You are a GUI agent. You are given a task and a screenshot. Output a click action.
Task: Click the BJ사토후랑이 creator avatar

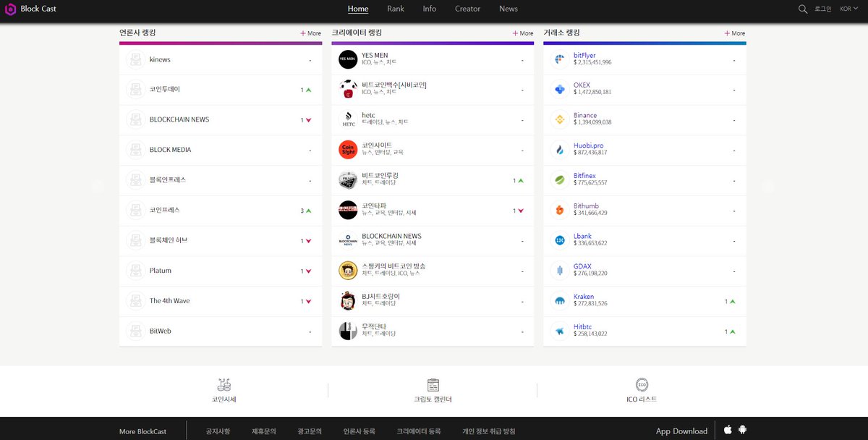348,300
